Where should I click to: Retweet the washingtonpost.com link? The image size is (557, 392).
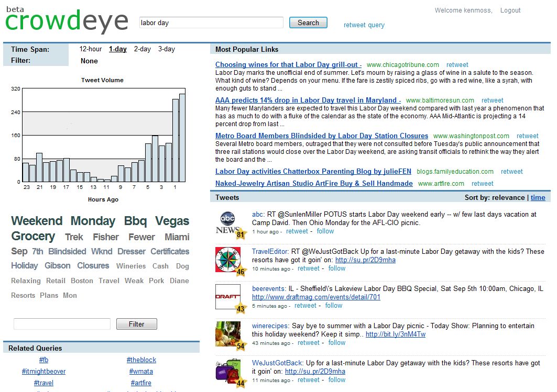528,136
